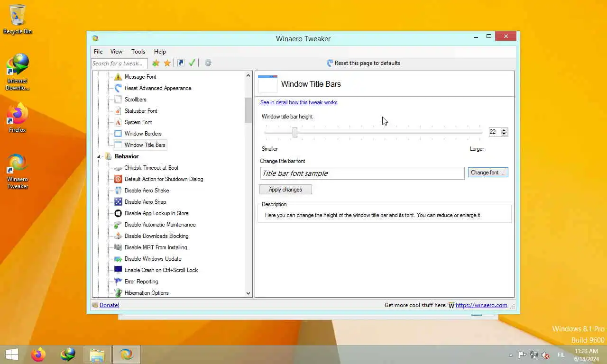Click the Statusbar Font icon
Viewport: 607px width, 364px height.
[118, 111]
